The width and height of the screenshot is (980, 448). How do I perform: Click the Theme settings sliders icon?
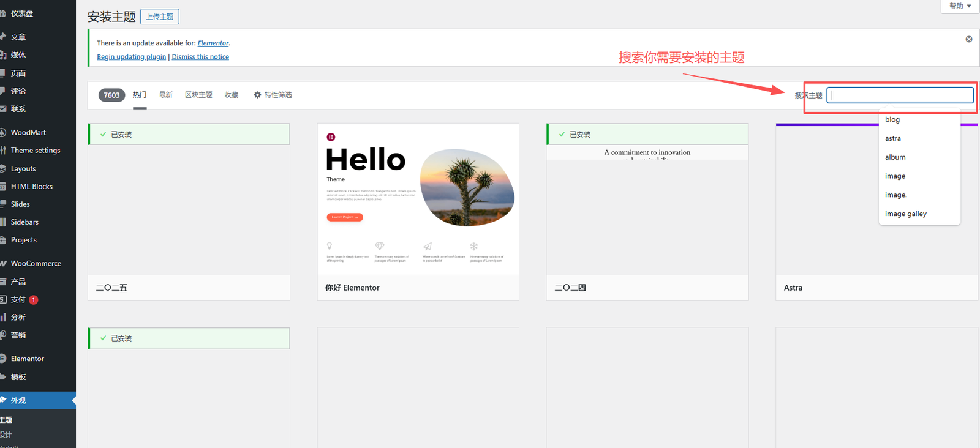pyautogui.click(x=3, y=151)
